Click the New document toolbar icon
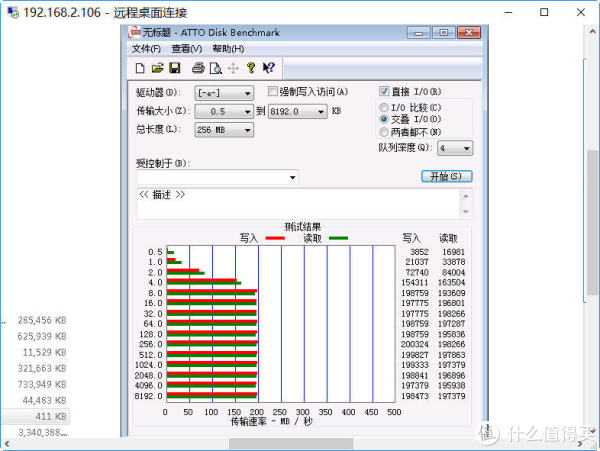Viewport: 600px width, 451px height. pos(140,68)
